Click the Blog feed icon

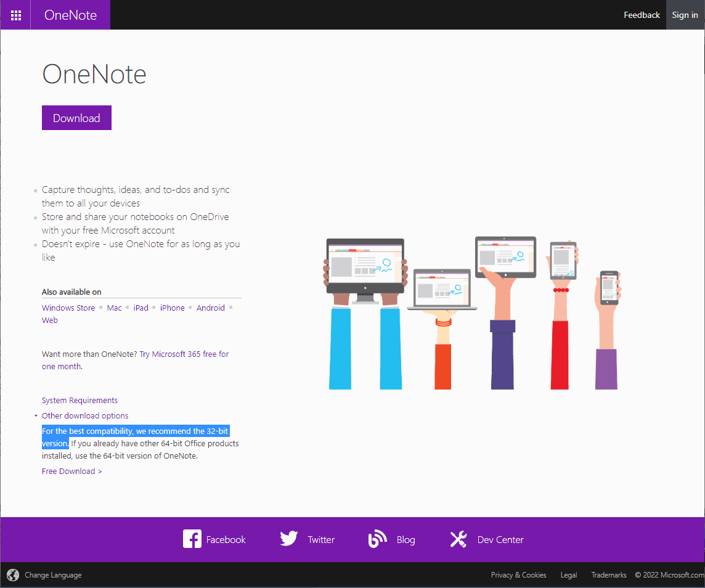378,539
